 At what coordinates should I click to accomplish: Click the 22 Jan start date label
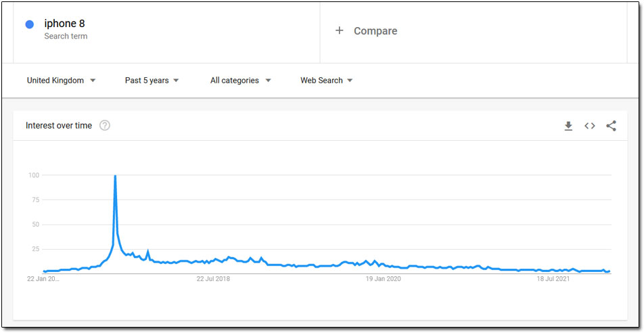tap(43, 279)
